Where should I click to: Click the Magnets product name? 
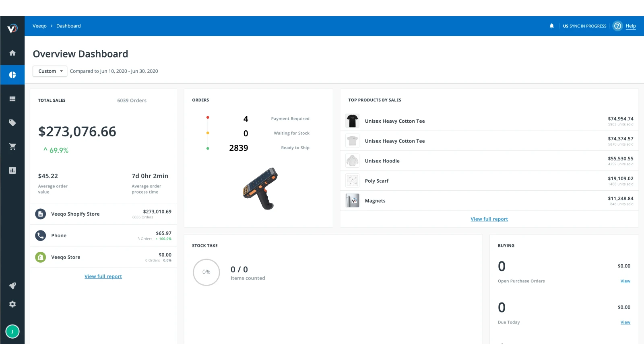(x=375, y=201)
